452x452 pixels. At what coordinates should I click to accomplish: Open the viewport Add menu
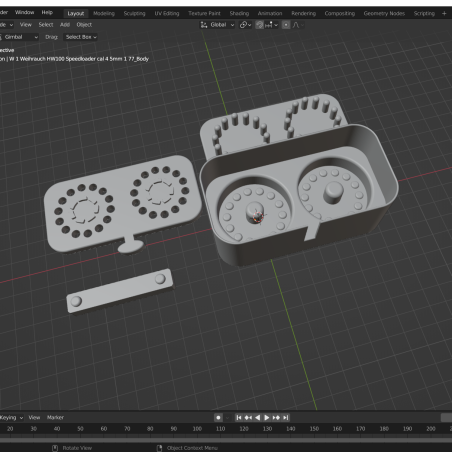pos(65,25)
